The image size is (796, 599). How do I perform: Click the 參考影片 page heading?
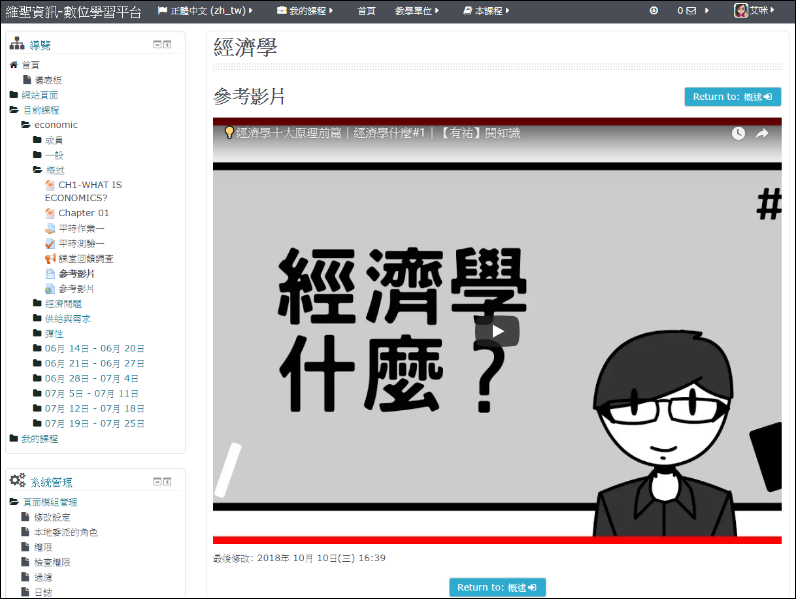(249, 96)
